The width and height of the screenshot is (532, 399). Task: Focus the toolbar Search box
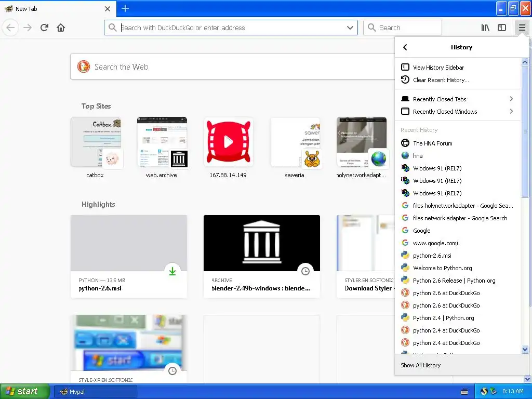pyautogui.click(x=403, y=28)
